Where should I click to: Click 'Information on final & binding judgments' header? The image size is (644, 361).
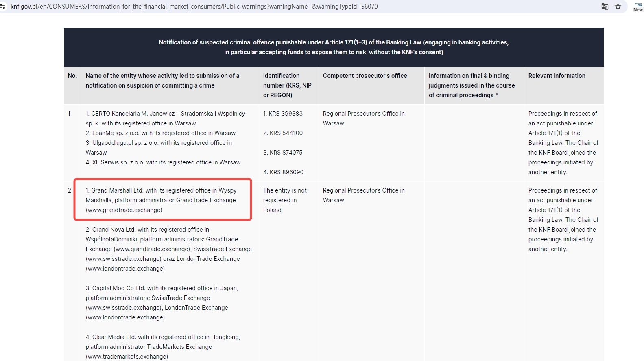[x=472, y=85]
